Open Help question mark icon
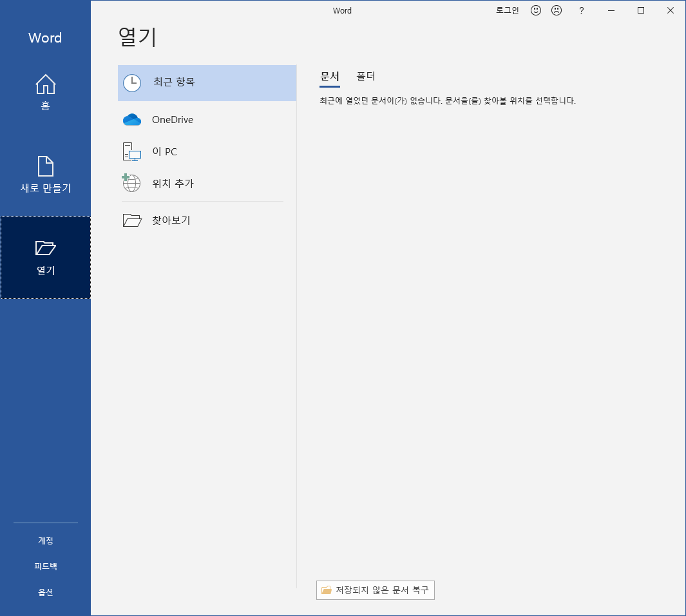The image size is (686, 616). click(581, 10)
